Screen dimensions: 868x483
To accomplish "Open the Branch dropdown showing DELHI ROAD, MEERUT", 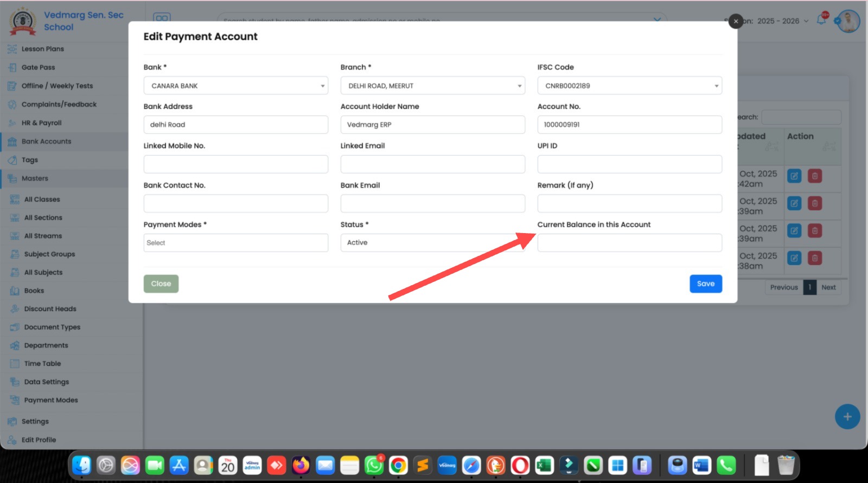I will 433,86.
